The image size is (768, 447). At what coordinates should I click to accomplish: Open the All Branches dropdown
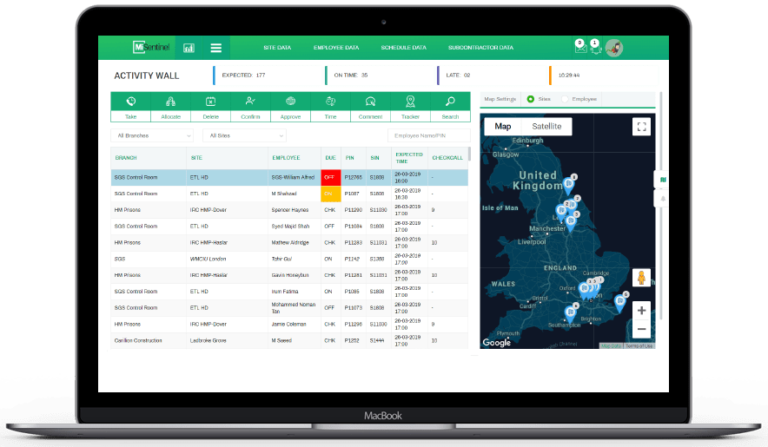(152, 136)
